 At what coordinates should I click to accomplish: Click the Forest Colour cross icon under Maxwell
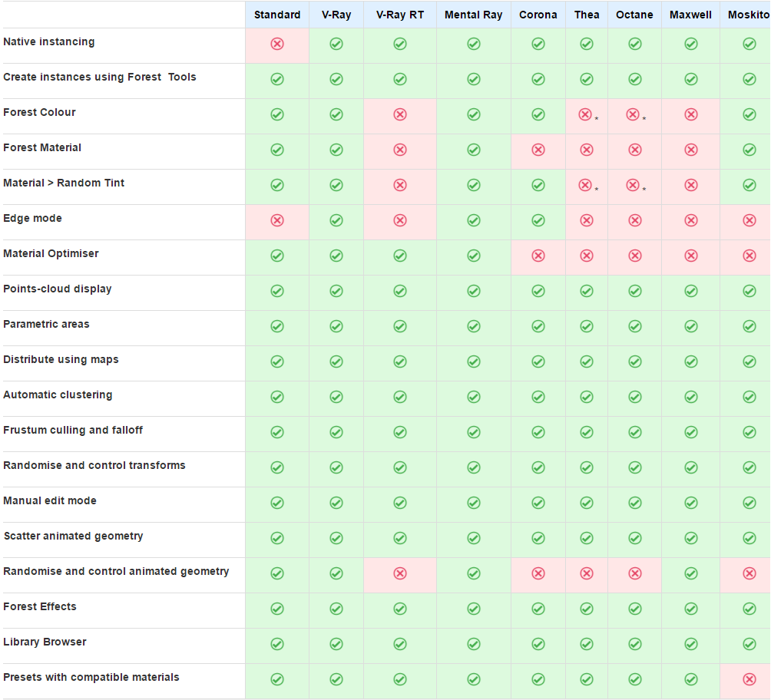691,114
